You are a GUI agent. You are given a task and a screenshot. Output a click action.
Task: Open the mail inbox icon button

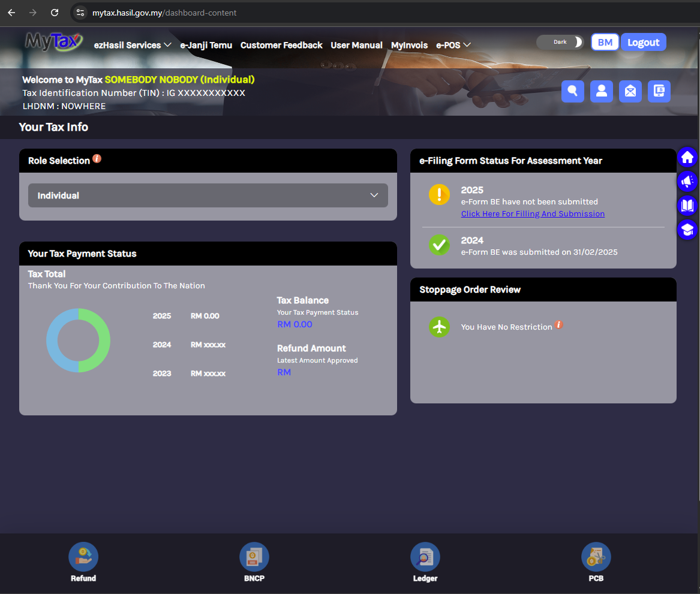(x=630, y=92)
